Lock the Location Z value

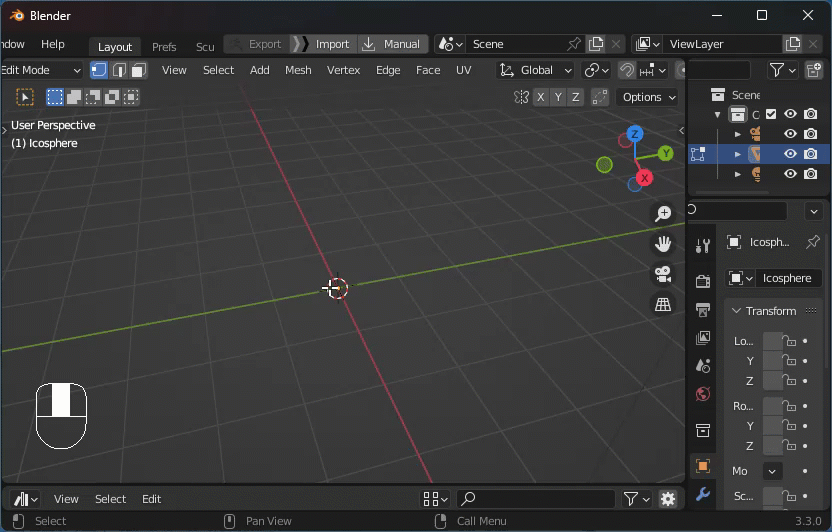pyautogui.click(x=790, y=381)
